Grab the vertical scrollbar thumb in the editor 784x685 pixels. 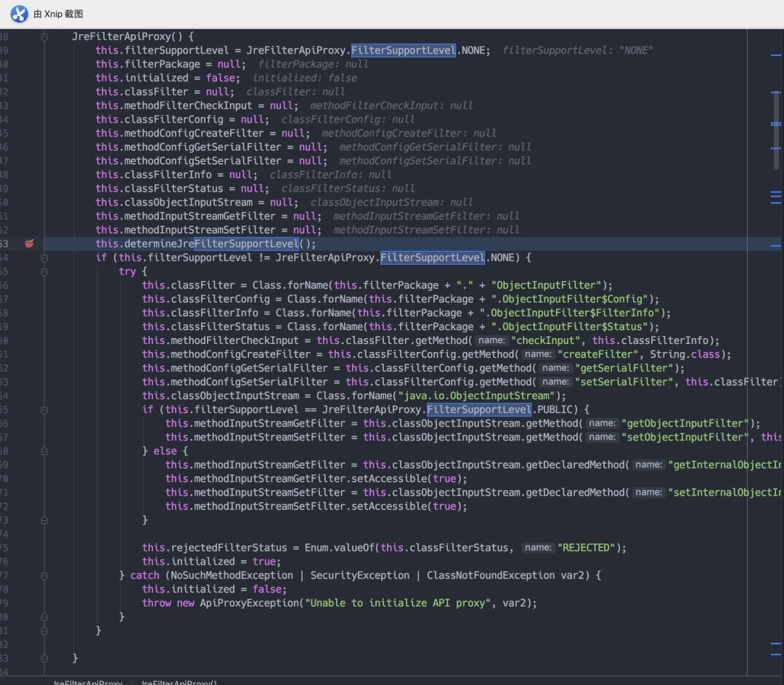point(776,130)
